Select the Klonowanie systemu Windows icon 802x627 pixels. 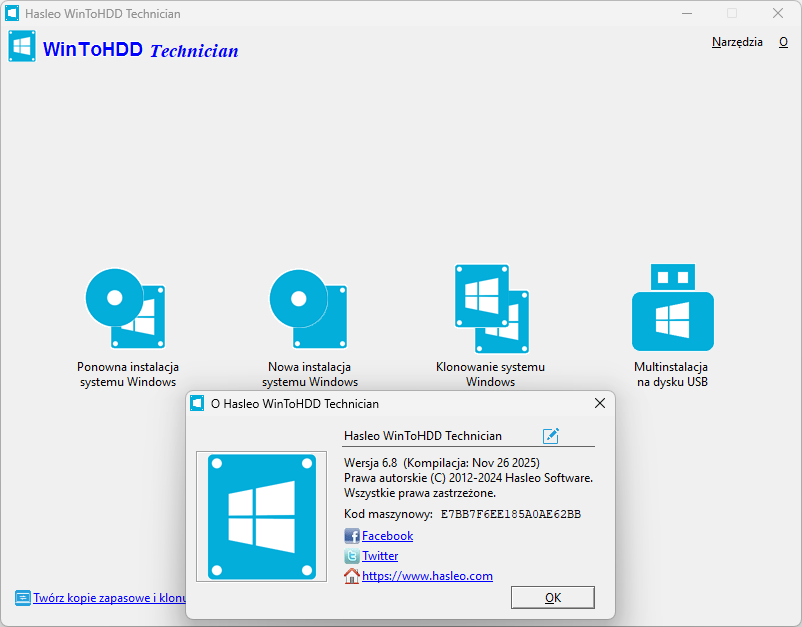pos(492,308)
